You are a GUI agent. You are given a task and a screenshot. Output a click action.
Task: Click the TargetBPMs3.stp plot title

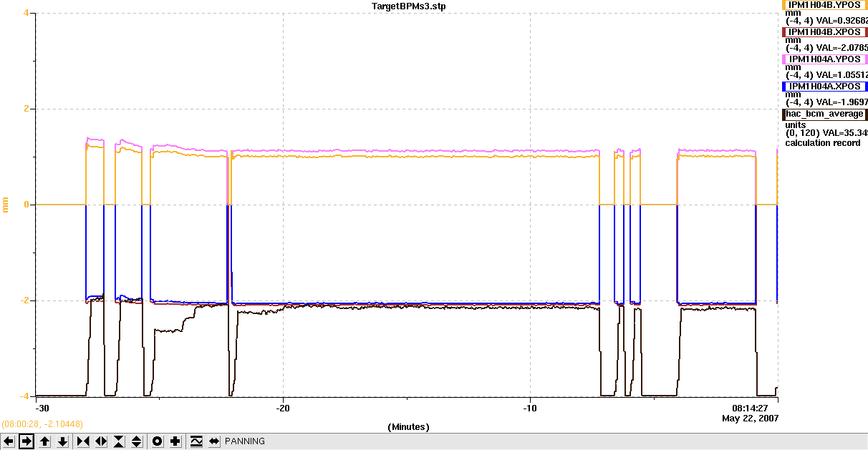[x=410, y=6]
